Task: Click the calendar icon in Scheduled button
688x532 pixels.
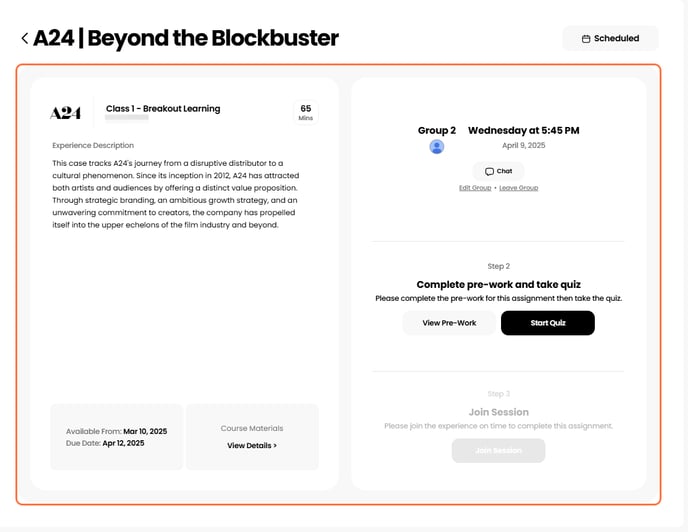Action: coord(585,39)
